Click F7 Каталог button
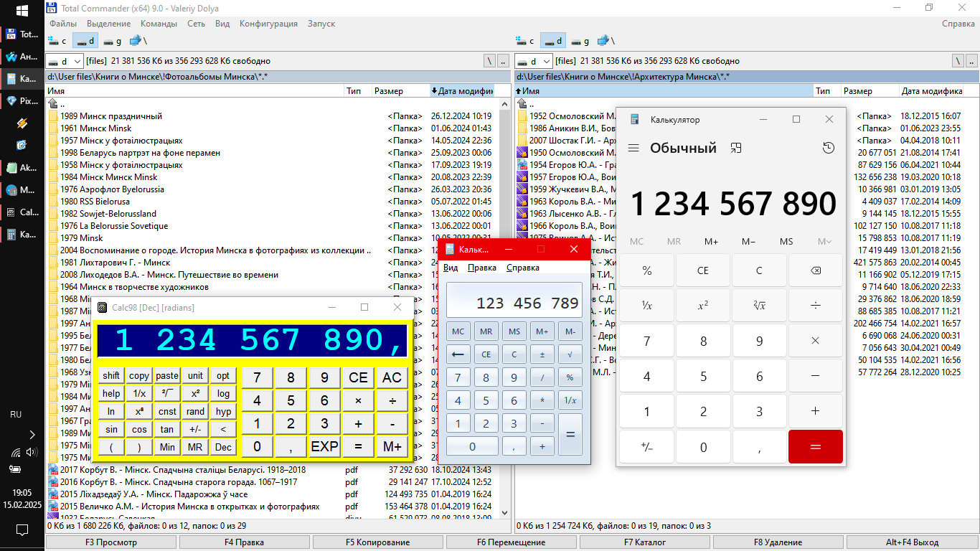The height and width of the screenshot is (551, 980). (644, 542)
